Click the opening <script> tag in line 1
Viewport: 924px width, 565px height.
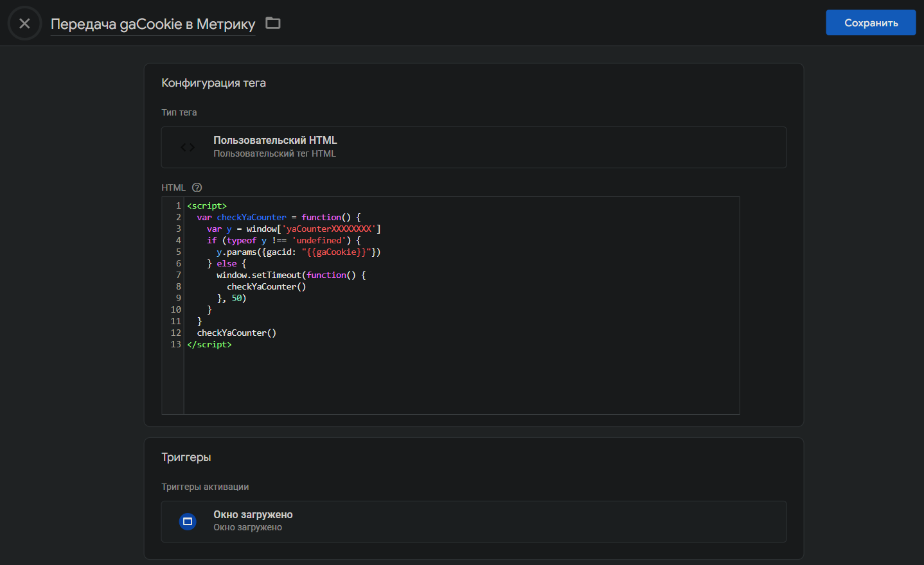point(207,205)
